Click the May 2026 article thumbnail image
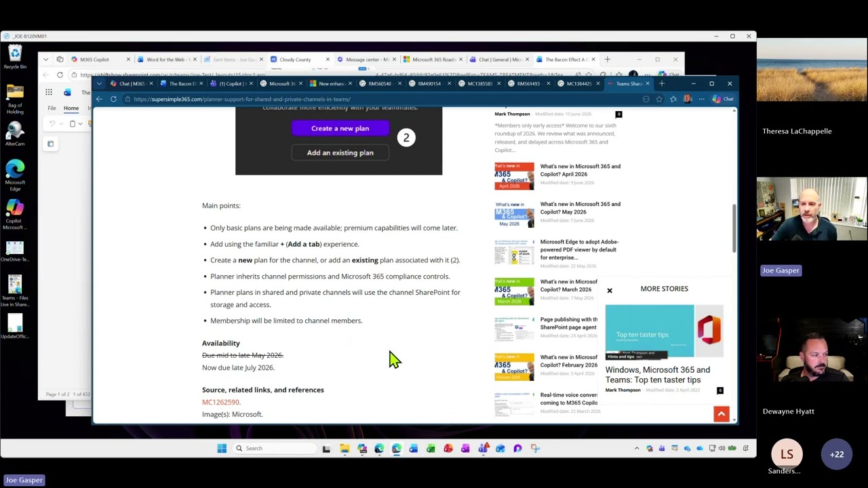 [514, 213]
